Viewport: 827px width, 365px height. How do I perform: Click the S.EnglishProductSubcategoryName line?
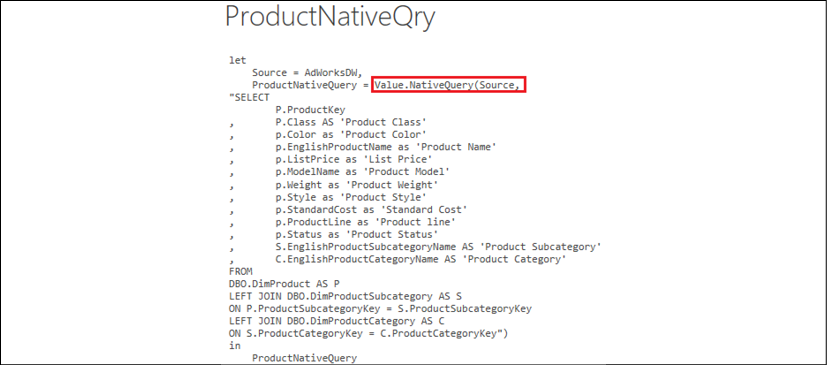point(438,246)
